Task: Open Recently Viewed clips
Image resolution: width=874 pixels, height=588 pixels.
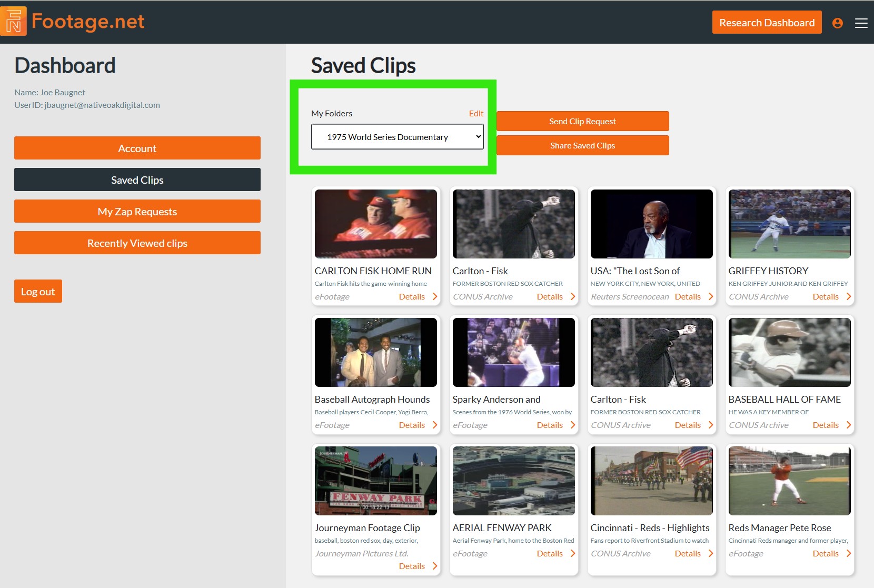Action: (x=137, y=243)
